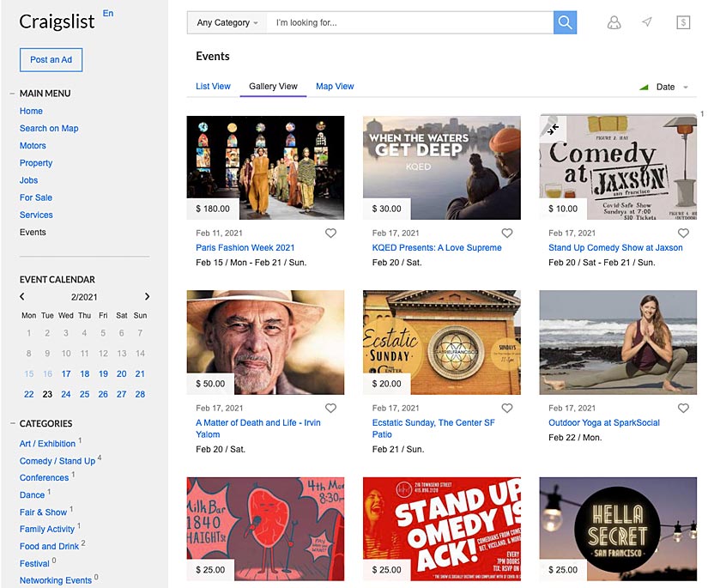Go to next month in event calendar
Screen dimensions: 708x588
pyautogui.click(x=147, y=297)
